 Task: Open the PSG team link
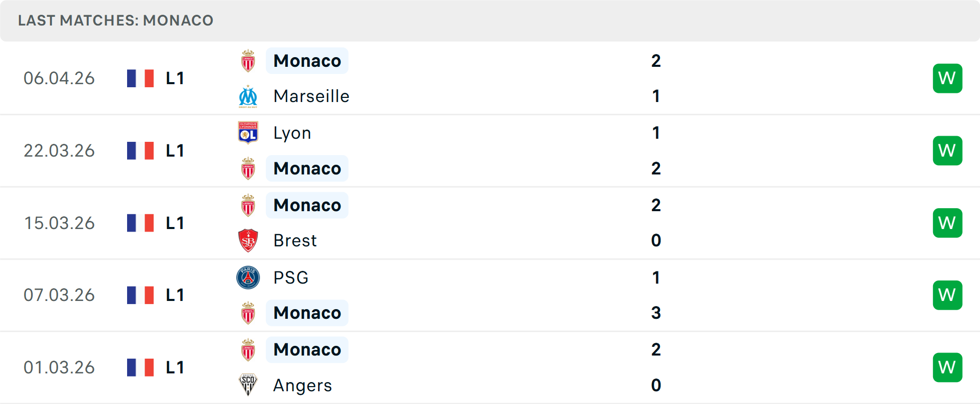pos(291,277)
